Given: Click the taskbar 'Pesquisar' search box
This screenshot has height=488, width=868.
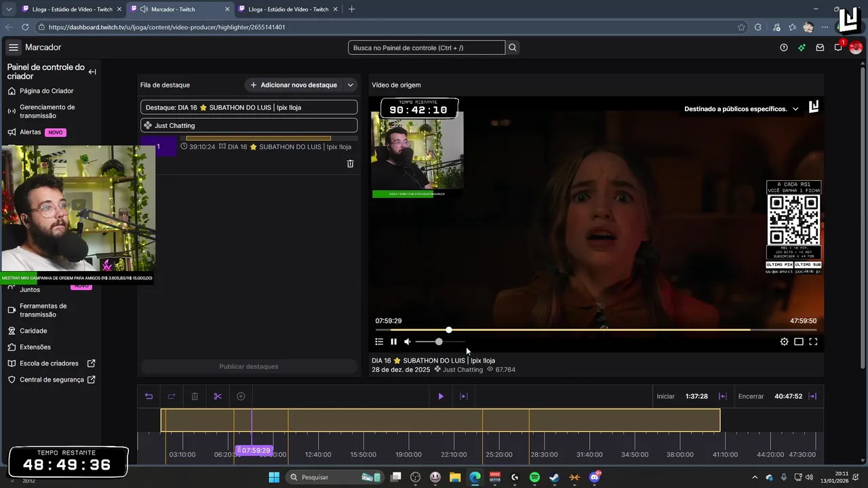Looking at the screenshot, I should click(336, 477).
